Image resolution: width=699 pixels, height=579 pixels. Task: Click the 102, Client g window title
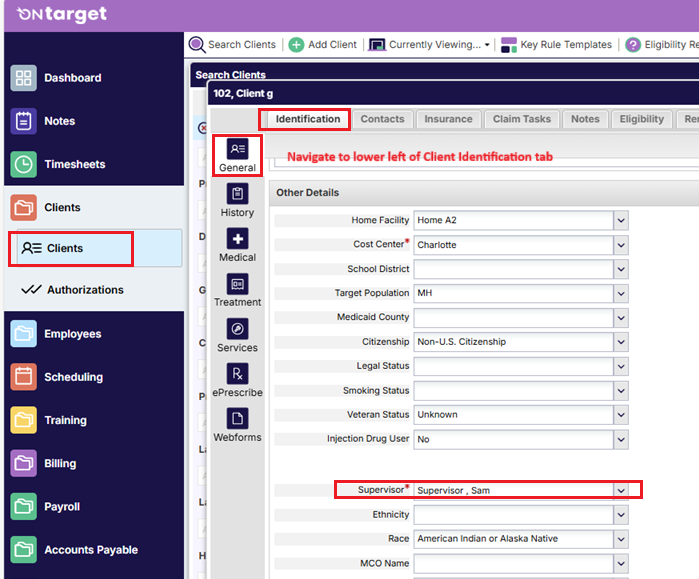pos(243,94)
